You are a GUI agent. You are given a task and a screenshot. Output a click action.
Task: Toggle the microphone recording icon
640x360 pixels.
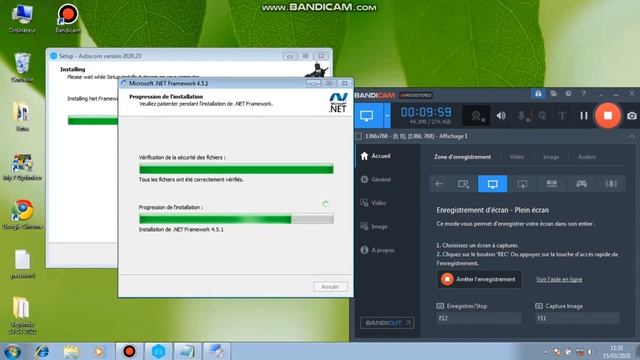(523, 116)
